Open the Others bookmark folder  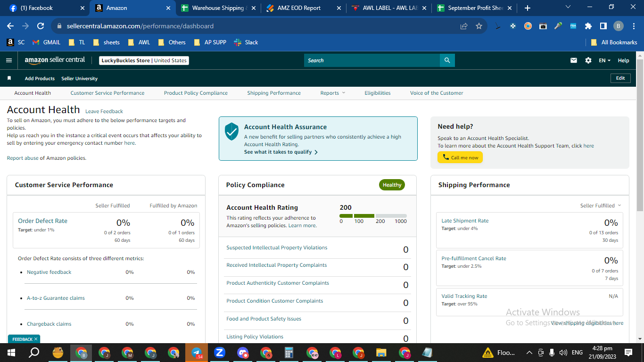click(x=172, y=42)
